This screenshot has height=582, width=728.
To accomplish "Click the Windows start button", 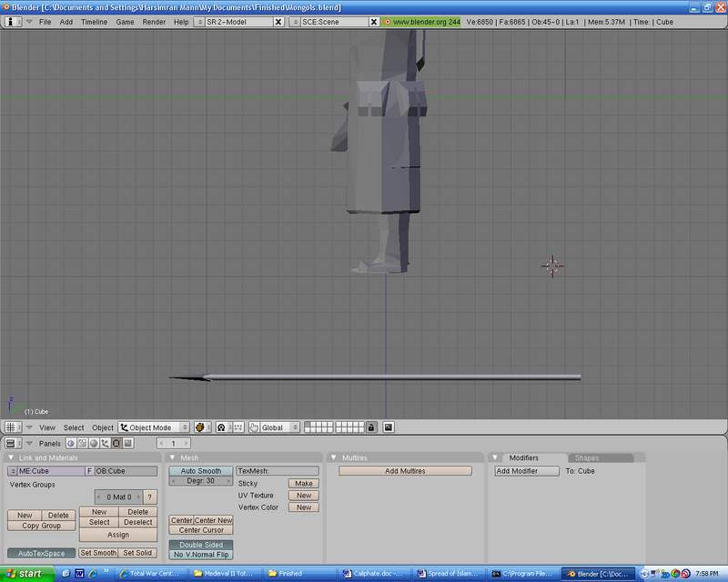I will (x=24, y=574).
